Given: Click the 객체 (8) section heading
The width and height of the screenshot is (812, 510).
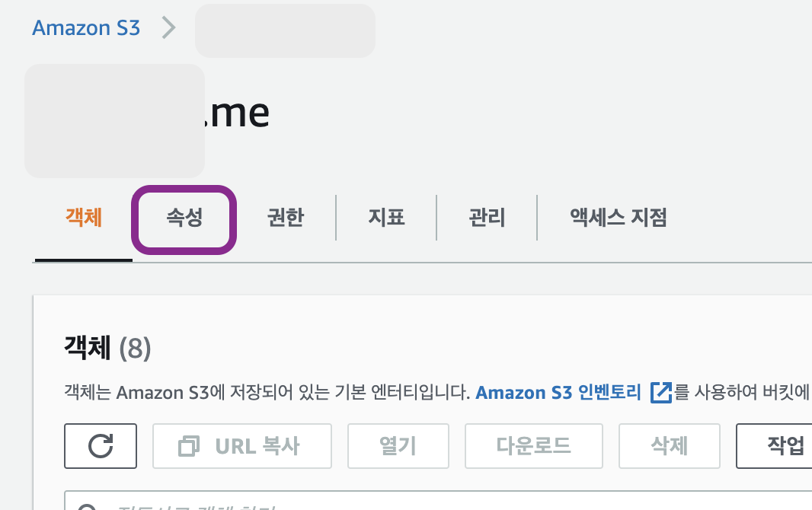Looking at the screenshot, I should tap(107, 348).
